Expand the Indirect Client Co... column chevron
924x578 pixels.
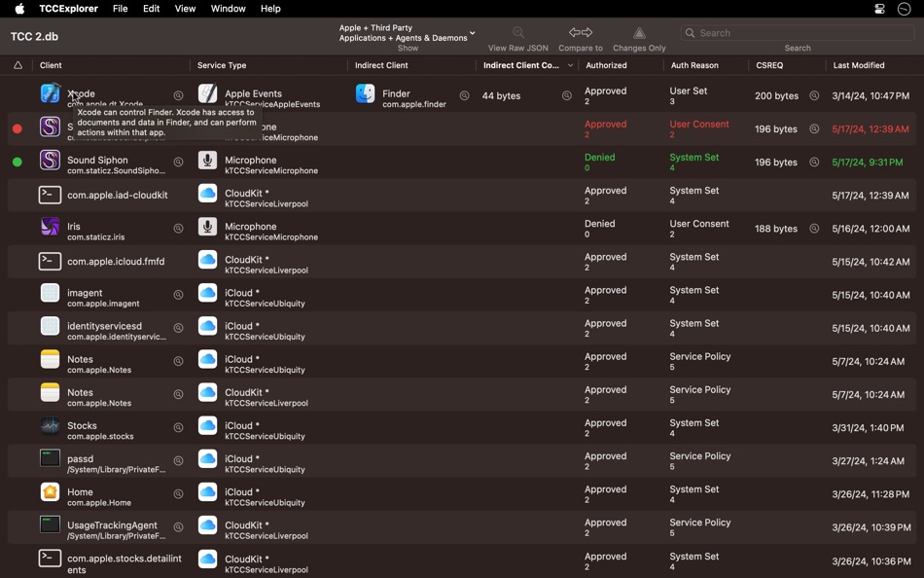point(570,65)
